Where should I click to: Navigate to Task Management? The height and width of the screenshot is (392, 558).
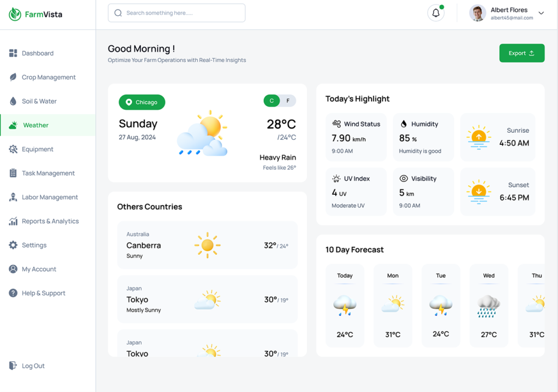(x=48, y=173)
